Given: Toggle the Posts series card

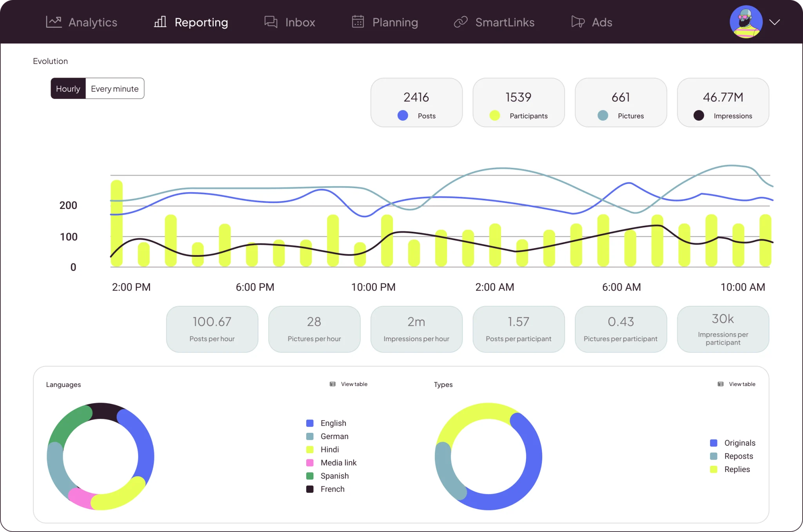Looking at the screenshot, I should point(416,102).
